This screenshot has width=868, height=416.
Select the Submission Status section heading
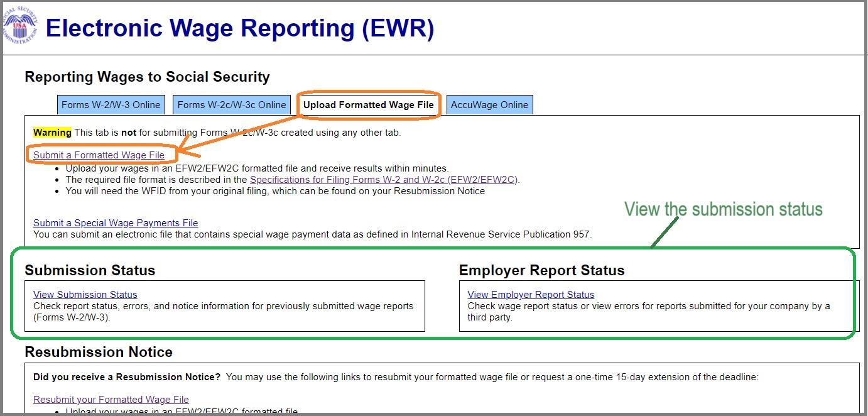pos(90,271)
